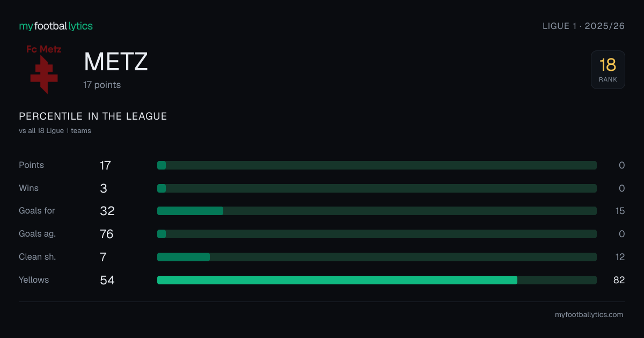Viewport: 644px width, 338px height.
Task: Click the rank 18 badge
Action: (608, 70)
